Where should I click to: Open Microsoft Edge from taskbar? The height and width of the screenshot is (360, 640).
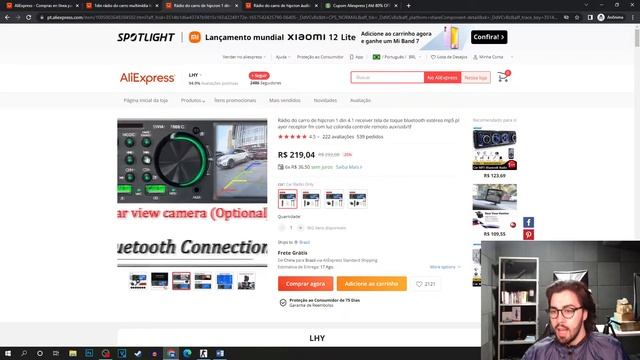pos(187,353)
